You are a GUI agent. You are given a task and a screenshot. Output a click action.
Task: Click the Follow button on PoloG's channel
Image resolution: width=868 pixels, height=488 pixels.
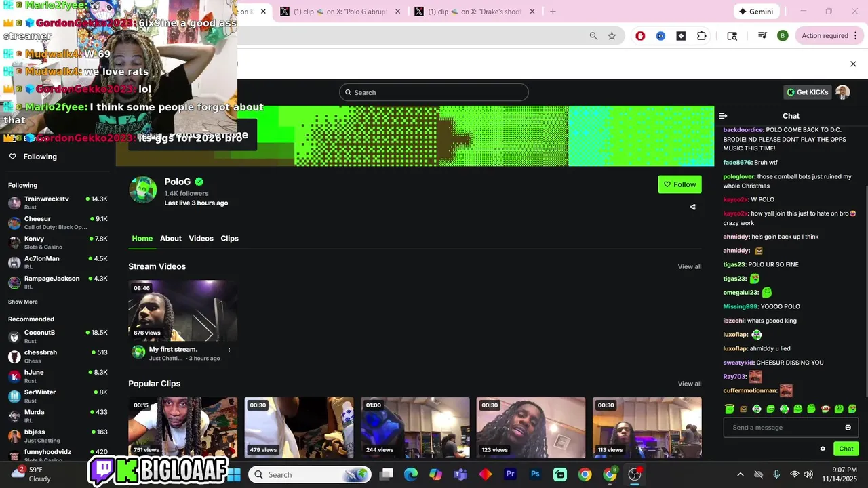pyautogui.click(x=679, y=184)
